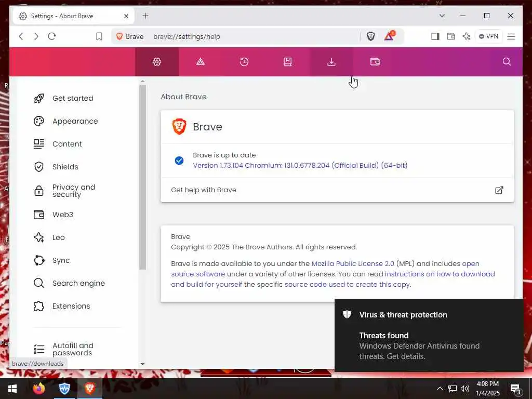The image size is (532, 399).
Task: Open instructions on how to download link
Action: pyautogui.click(x=440, y=274)
